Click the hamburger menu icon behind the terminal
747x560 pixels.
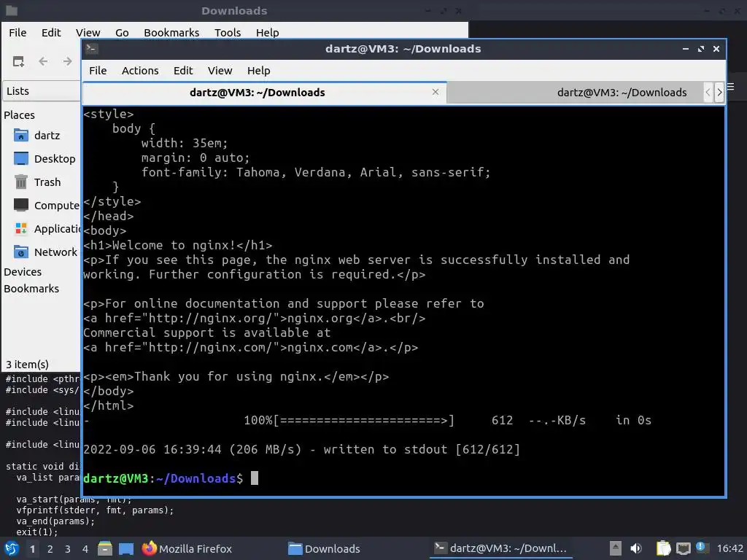pyautogui.click(x=731, y=87)
